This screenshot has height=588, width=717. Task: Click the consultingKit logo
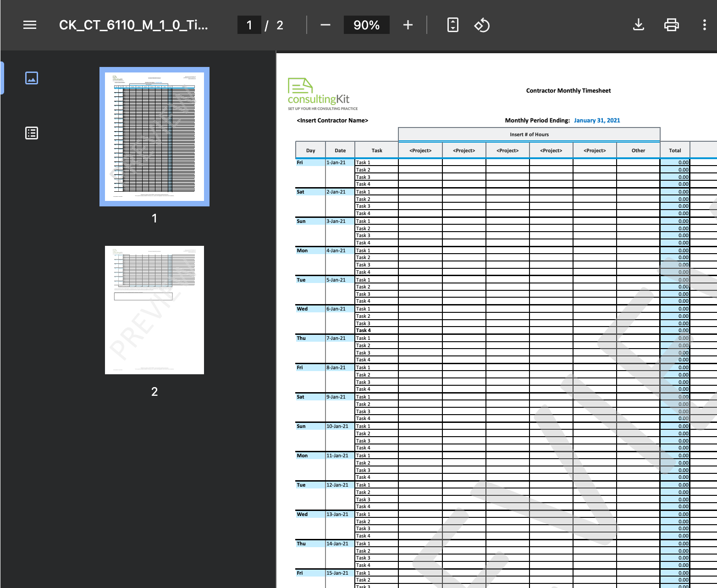(319, 94)
